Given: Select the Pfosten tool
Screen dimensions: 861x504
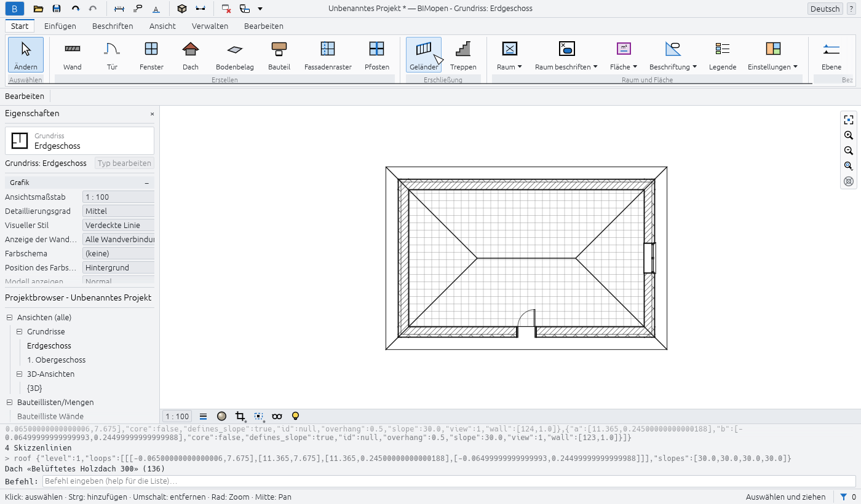Looking at the screenshot, I should tap(377, 55).
